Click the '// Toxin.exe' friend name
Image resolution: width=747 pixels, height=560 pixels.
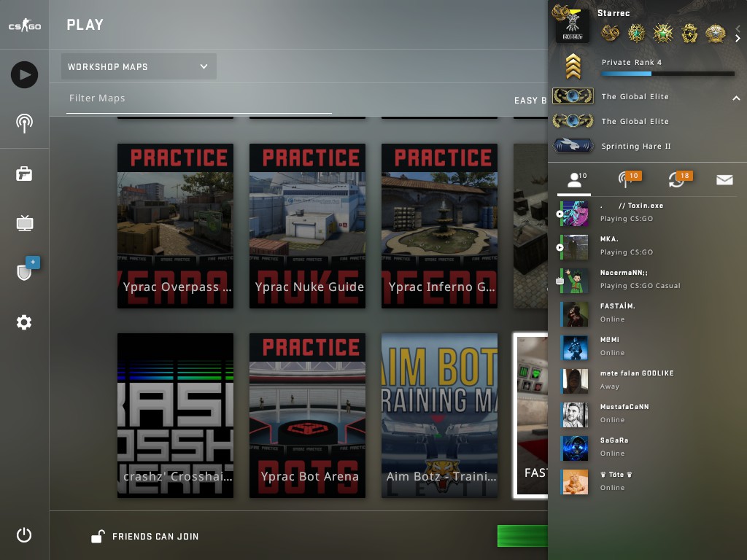640,206
